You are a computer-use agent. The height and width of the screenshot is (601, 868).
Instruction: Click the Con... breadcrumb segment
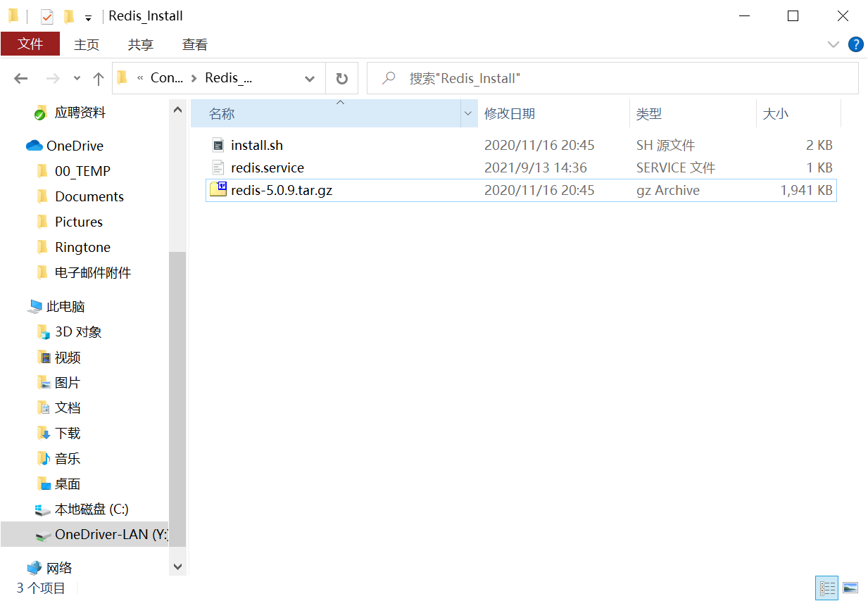(x=167, y=78)
